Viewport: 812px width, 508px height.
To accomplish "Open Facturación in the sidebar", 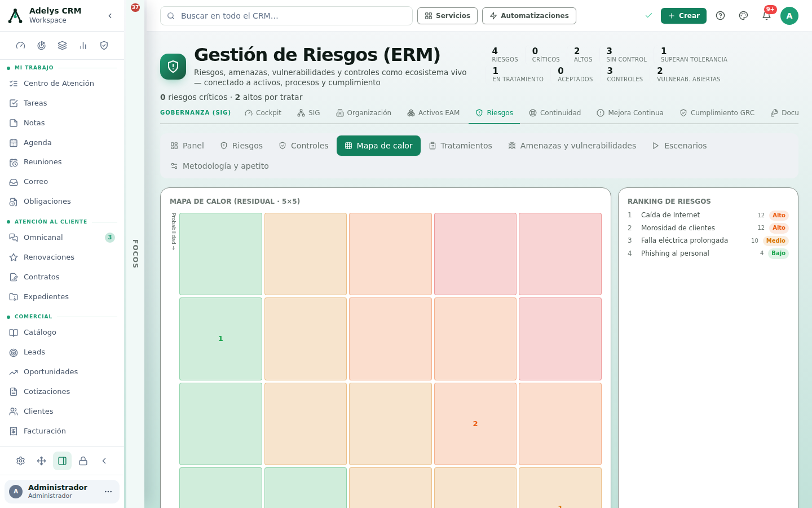I will (x=62, y=431).
